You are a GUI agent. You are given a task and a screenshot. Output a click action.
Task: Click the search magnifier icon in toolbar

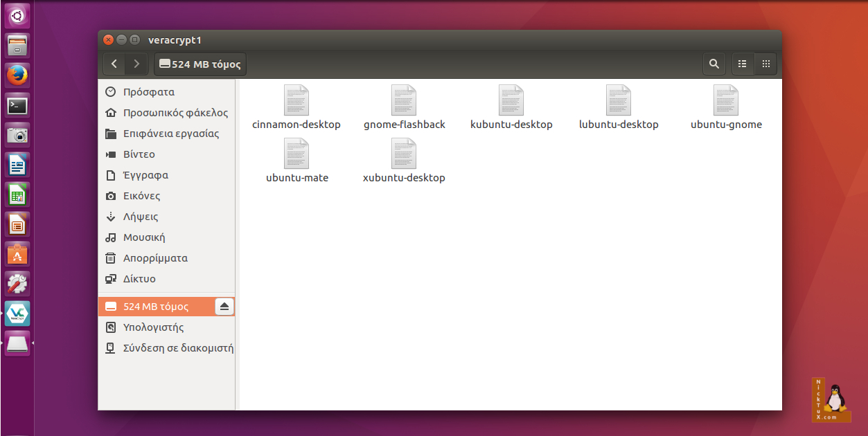(714, 64)
